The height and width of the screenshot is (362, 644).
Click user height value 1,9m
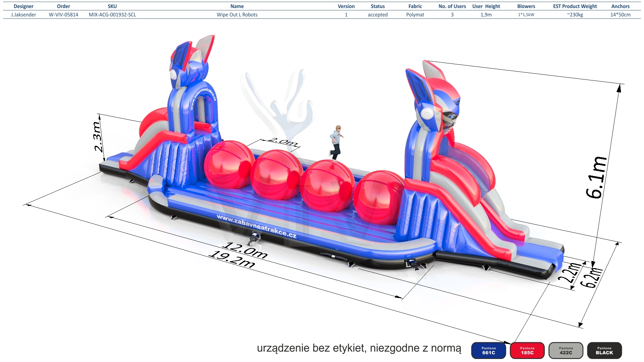click(486, 15)
